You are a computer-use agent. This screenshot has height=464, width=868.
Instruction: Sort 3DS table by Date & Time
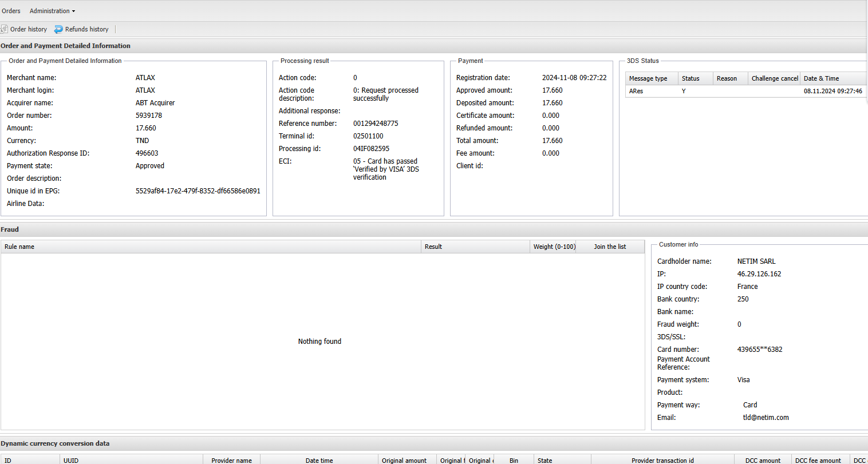tap(821, 78)
